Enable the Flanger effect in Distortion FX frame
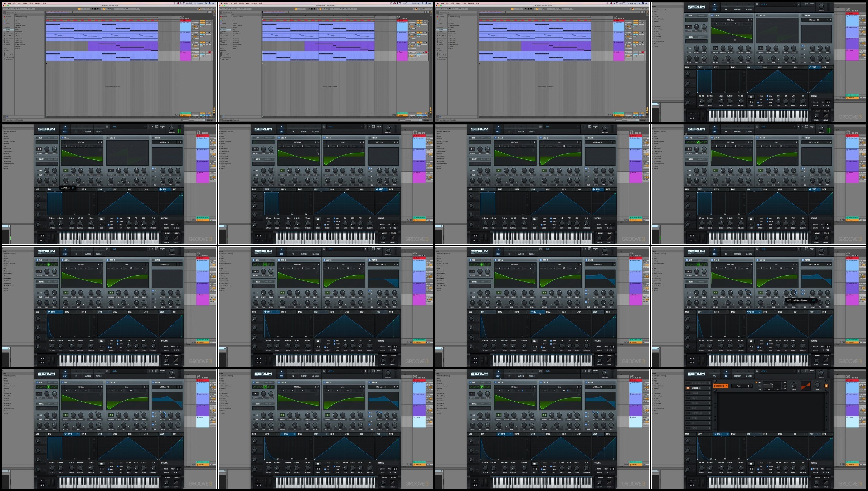 point(688,393)
